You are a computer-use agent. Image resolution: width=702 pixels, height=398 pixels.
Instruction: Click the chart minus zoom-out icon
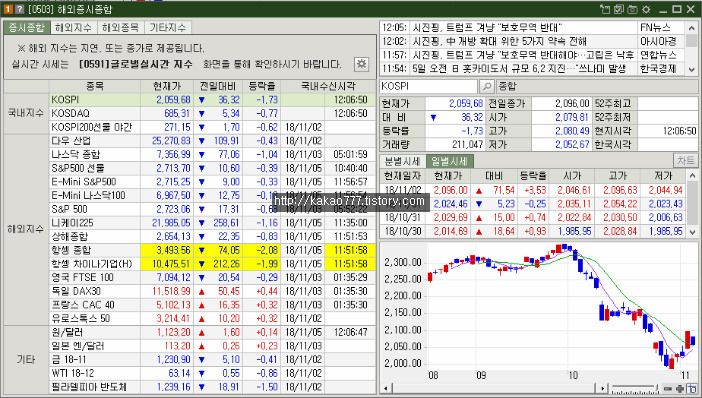tap(668, 389)
